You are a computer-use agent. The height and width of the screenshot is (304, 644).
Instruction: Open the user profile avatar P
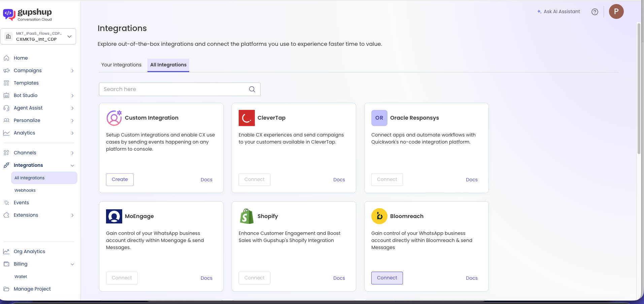(616, 11)
